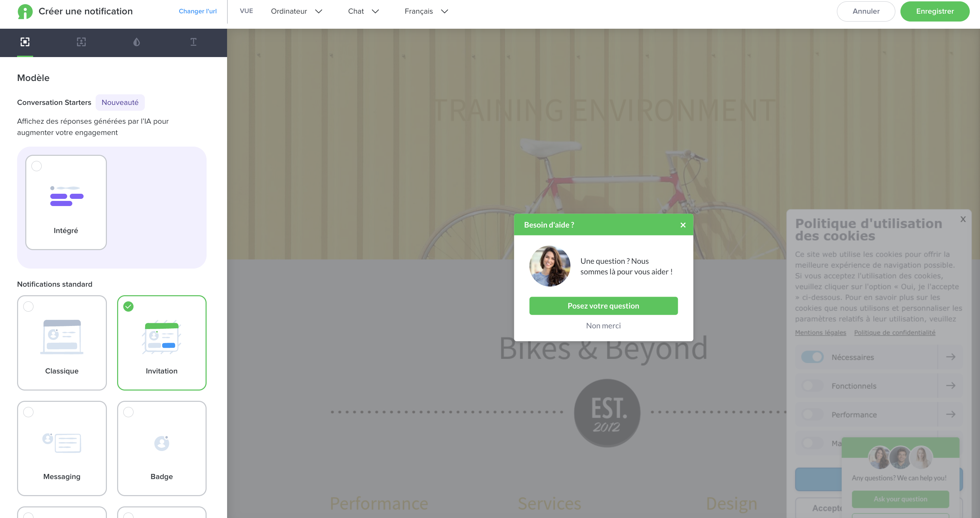Select the Badge radio button
Viewport: 980px width, 518px height.
pyautogui.click(x=129, y=412)
